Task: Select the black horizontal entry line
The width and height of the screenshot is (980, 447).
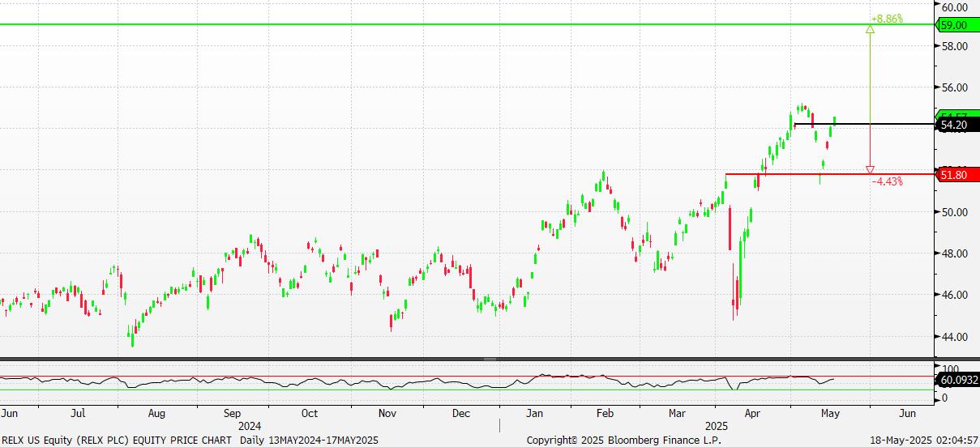Action: (x=866, y=124)
